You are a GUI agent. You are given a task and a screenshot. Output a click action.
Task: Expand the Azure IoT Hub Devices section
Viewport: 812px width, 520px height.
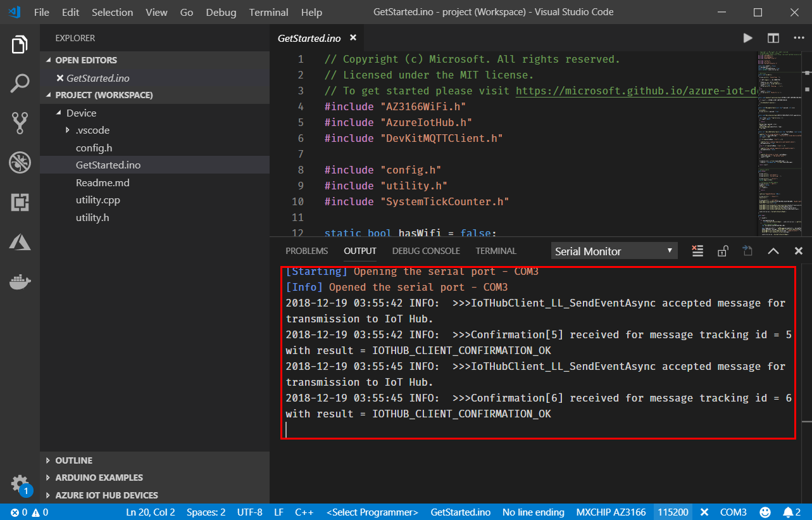click(x=154, y=495)
